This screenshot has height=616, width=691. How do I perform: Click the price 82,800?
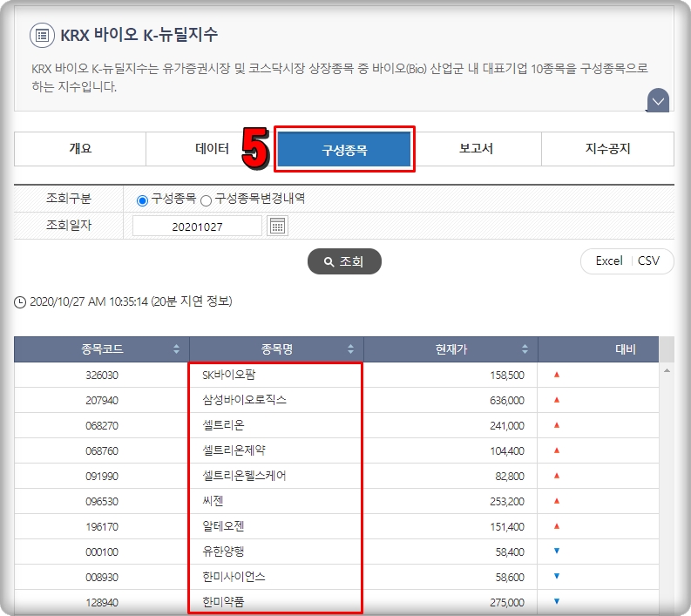pyautogui.click(x=510, y=477)
